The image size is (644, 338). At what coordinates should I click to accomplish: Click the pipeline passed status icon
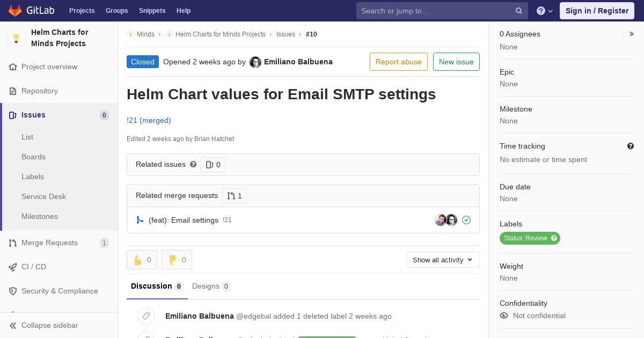point(466,220)
